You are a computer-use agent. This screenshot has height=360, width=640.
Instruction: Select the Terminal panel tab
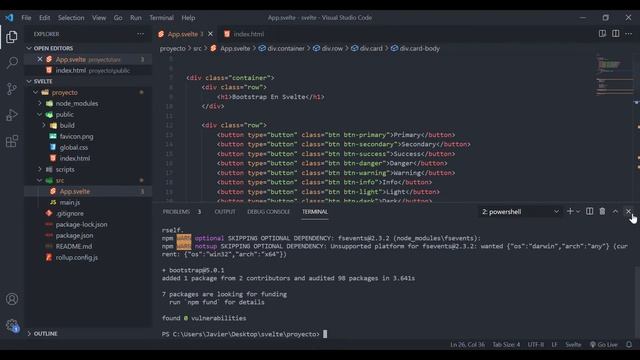tap(315, 211)
